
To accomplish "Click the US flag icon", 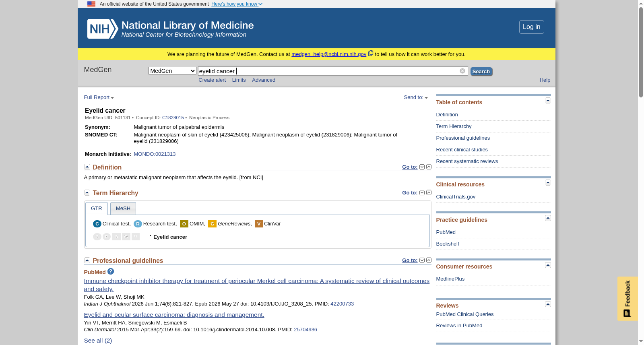I will (91, 4).
